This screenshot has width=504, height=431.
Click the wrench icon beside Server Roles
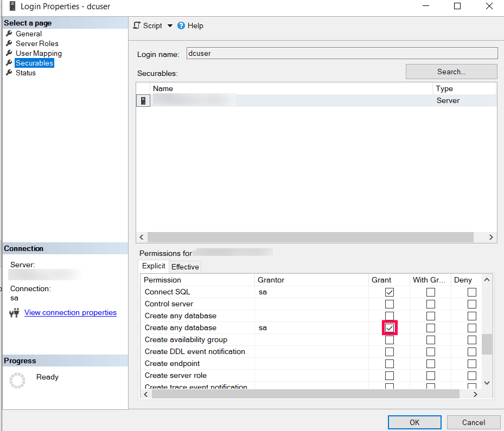pos(9,43)
